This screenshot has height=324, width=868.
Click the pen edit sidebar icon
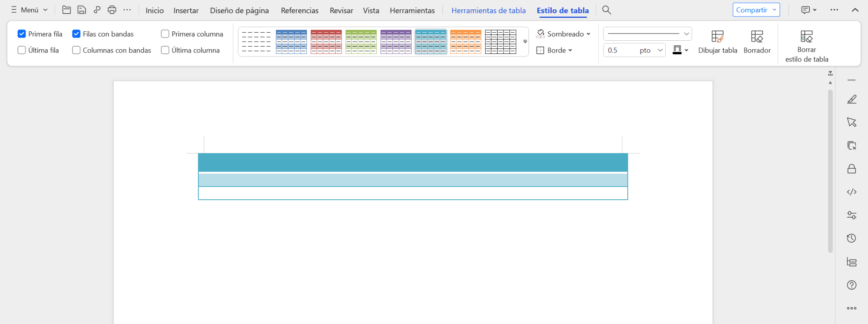click(852, 99)
